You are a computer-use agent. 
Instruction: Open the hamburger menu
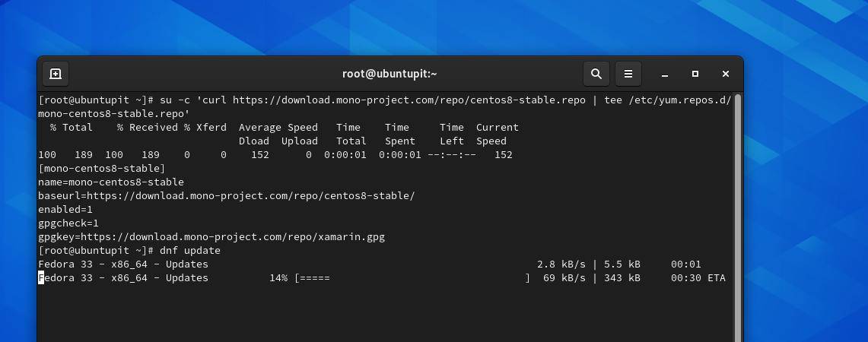pos(628,74)
